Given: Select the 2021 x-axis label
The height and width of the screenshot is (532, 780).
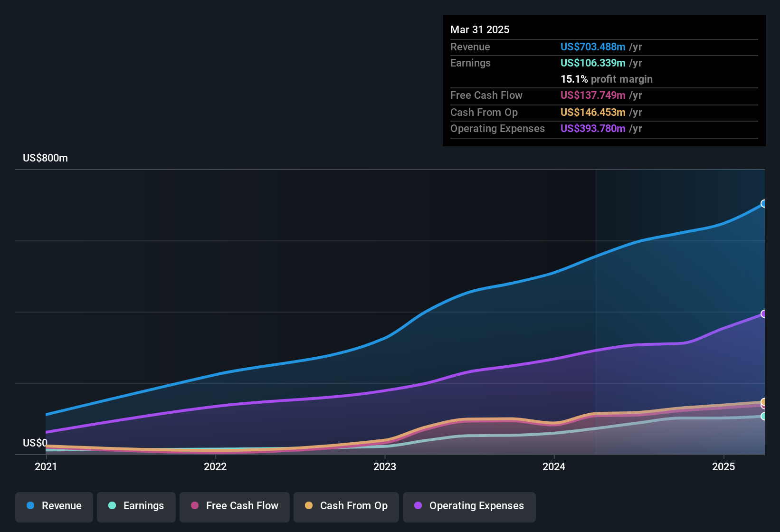Looking at the screenshot, I should click(x=46, y=466).
